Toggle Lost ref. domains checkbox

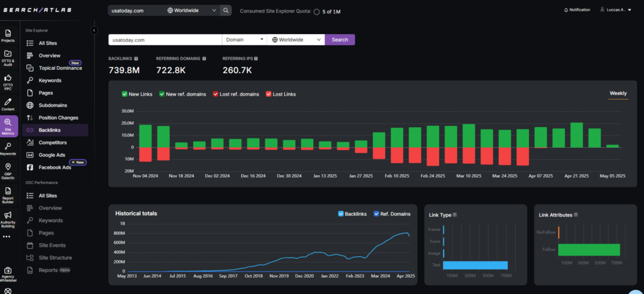coord(215,94)
